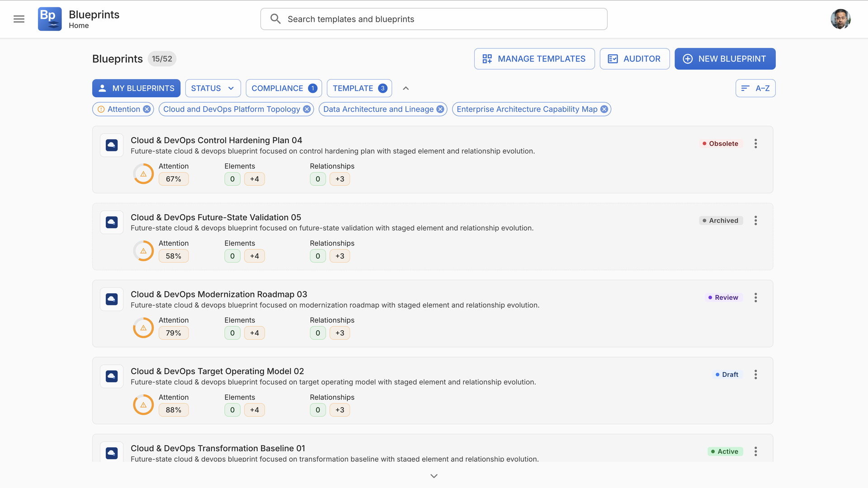Viewport: 868px width, 488px height.
Task: Remove Enterprise Architecture Capability Map chip
Action: point(604,109)
